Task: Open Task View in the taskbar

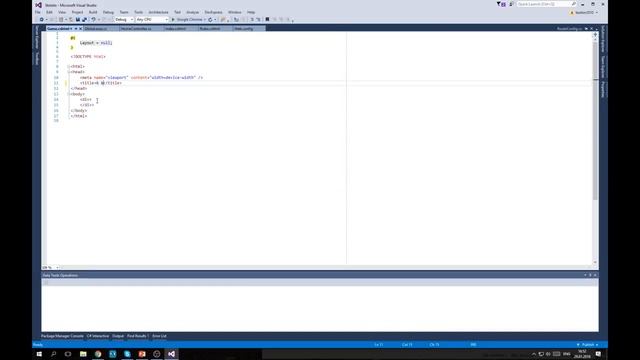Action: tap(68, 354)
